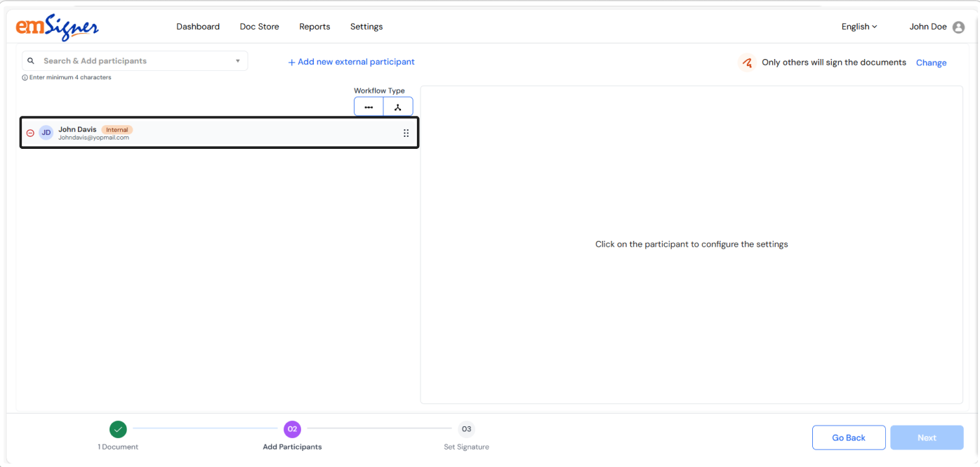The image size is (980, 467).
Task: Click the Change link for signing mode
Action: coord(931,63)
